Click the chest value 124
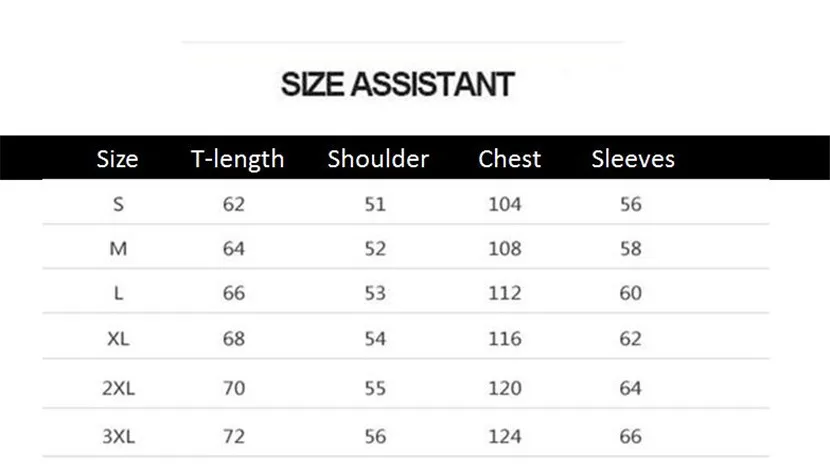The image size is (830, 470). (504, 437)
